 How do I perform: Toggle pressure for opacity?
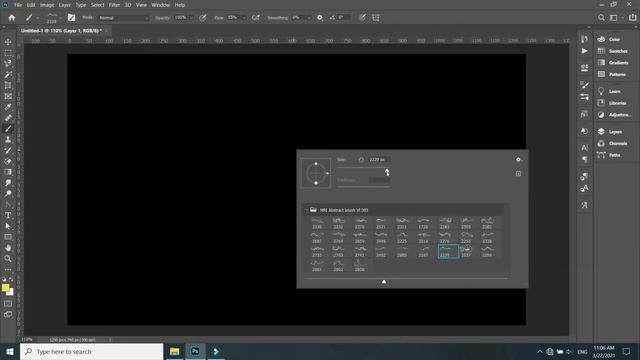coord(203,18)
